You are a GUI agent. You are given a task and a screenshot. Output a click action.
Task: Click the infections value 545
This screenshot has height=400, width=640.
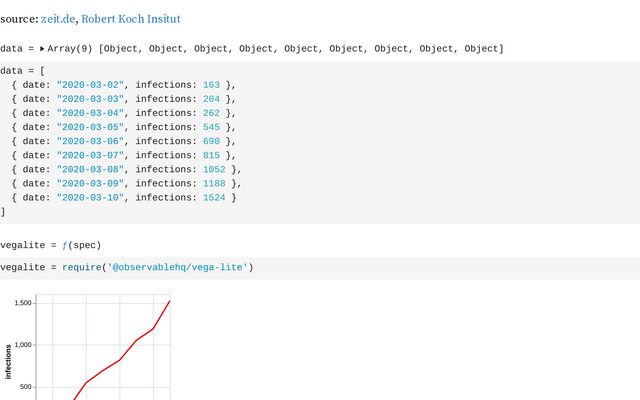209,127
